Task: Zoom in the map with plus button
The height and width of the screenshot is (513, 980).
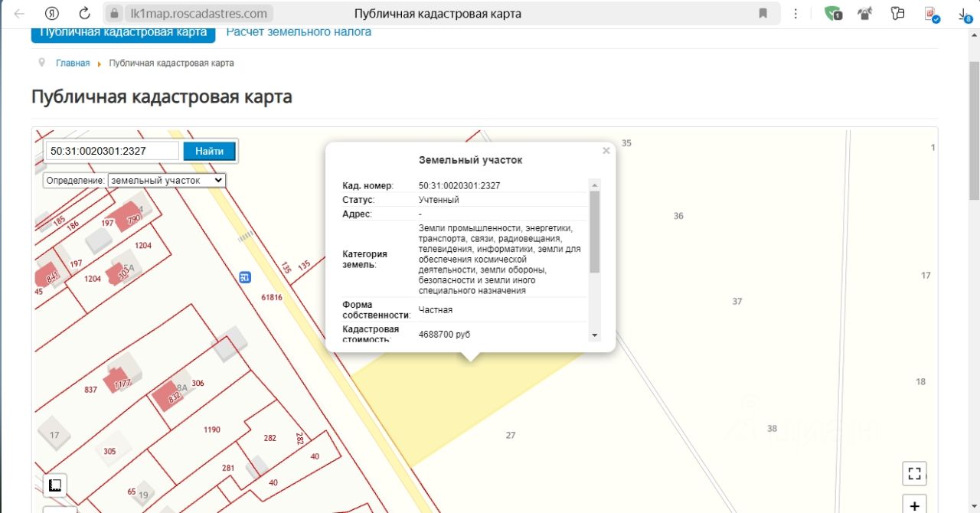Action: point(915,505)
